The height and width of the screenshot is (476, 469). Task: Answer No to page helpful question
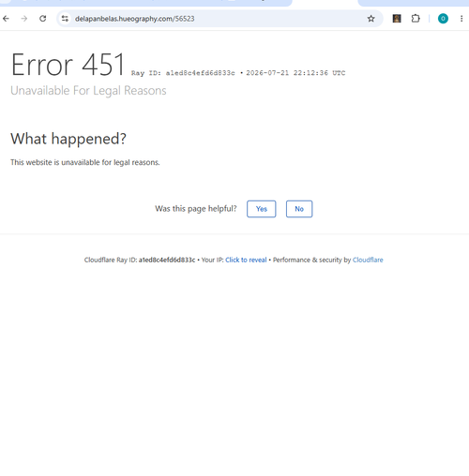[x=299, y=209]
